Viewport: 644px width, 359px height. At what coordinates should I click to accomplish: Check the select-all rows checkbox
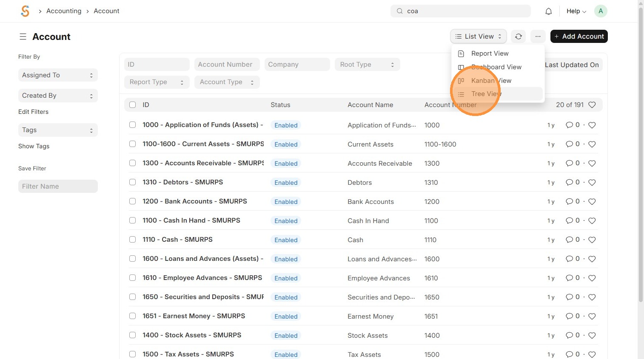point(133,105)
